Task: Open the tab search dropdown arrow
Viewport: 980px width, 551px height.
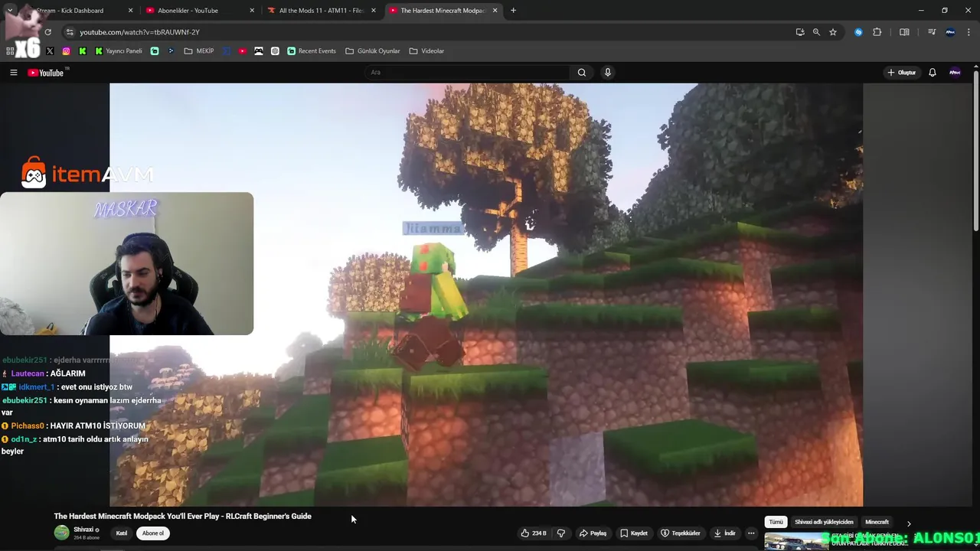Action: tap(10, 11)
